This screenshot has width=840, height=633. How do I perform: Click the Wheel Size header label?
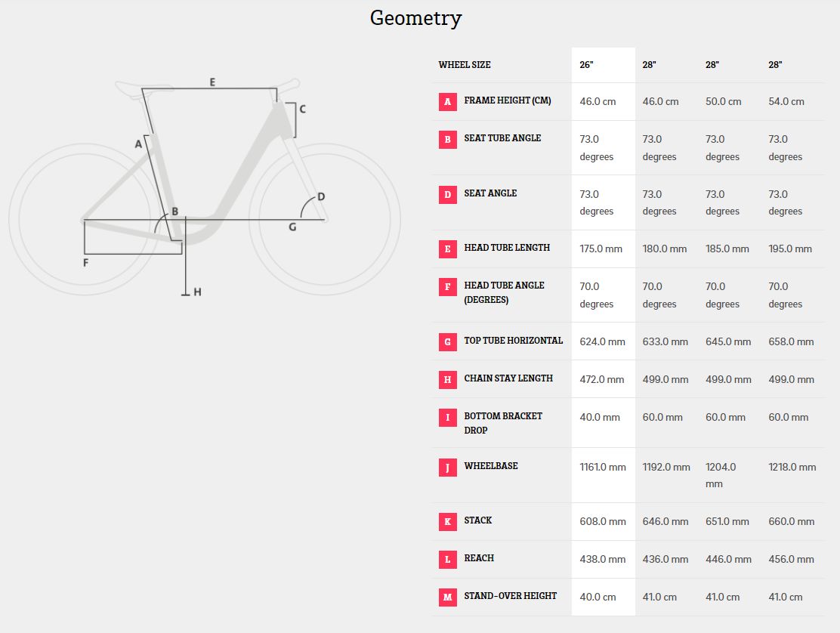(x=465, y=65)
